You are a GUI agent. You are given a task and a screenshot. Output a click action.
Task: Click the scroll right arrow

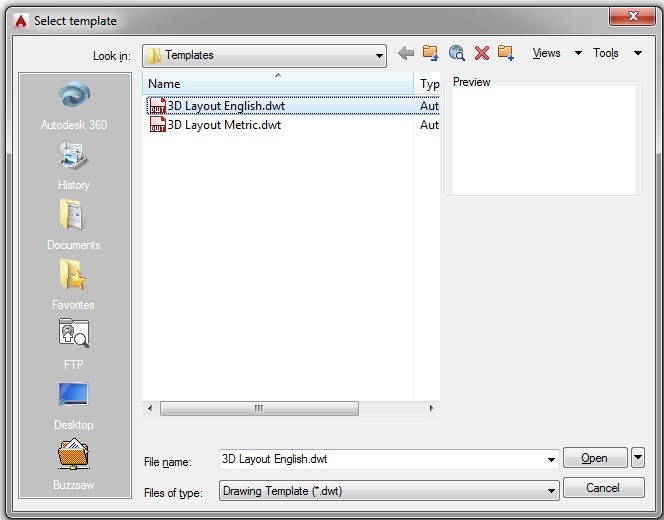432,409
